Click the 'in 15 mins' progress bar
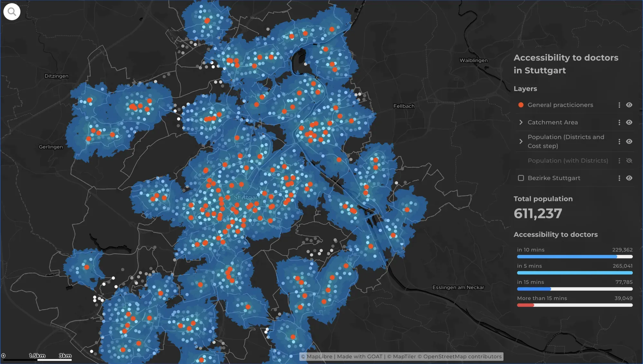 point(575,289)
